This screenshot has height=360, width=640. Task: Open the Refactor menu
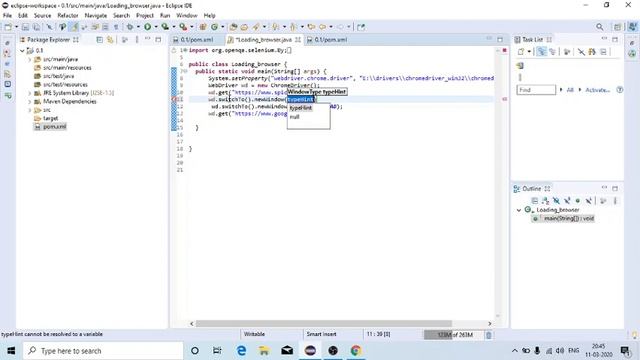pos(68,16)
